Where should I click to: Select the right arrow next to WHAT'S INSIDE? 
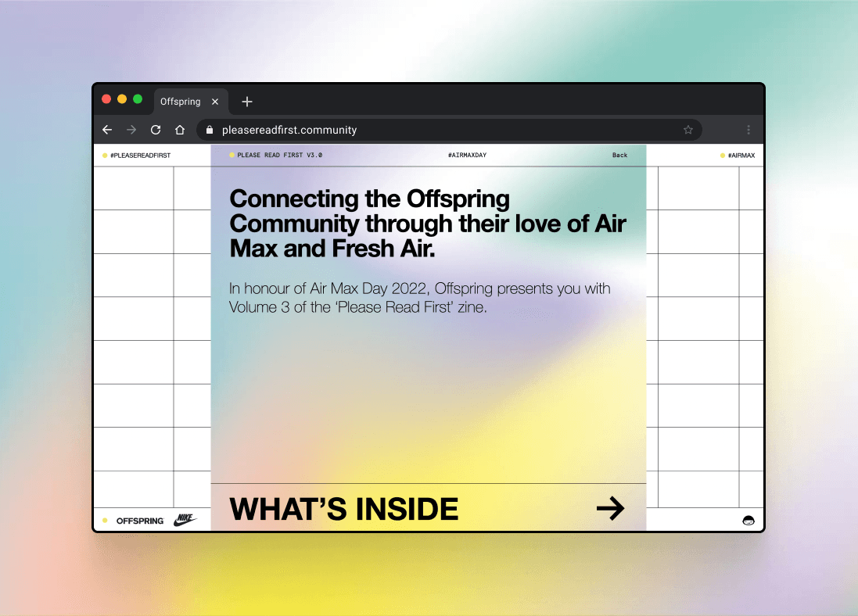pyautogui.click(x=611, y=508)
